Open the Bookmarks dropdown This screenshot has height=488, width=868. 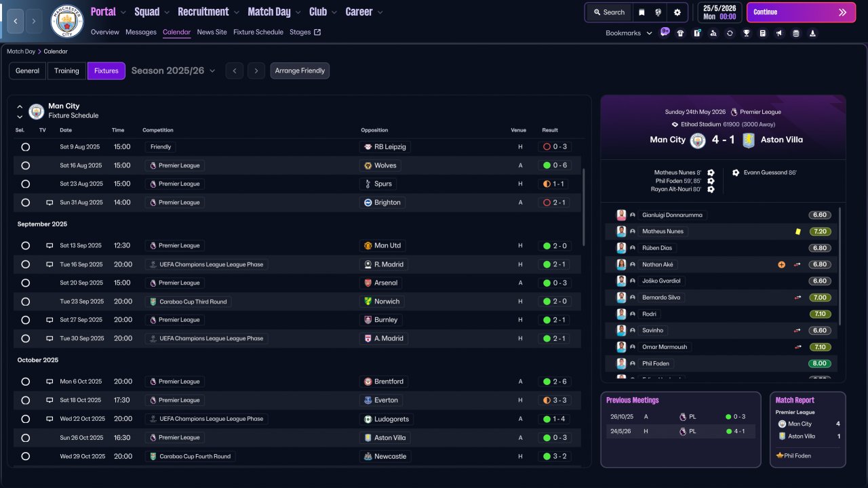(x=629, y=33)
